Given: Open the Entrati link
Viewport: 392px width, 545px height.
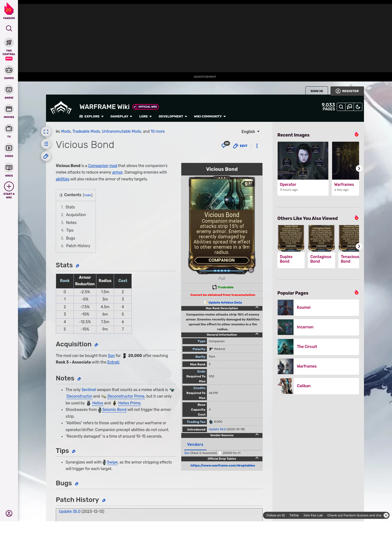Looking at the screenshot, I should (x=113, y=362).
